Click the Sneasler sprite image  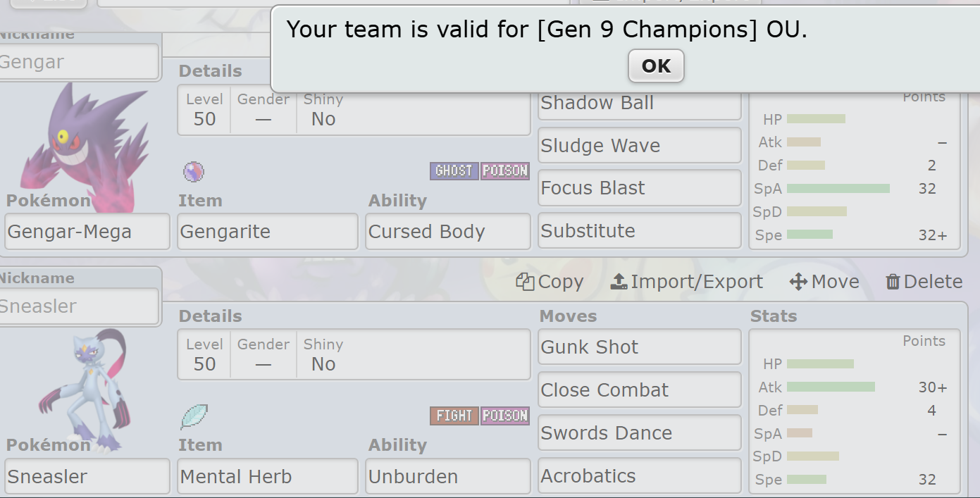coord(83,390)
